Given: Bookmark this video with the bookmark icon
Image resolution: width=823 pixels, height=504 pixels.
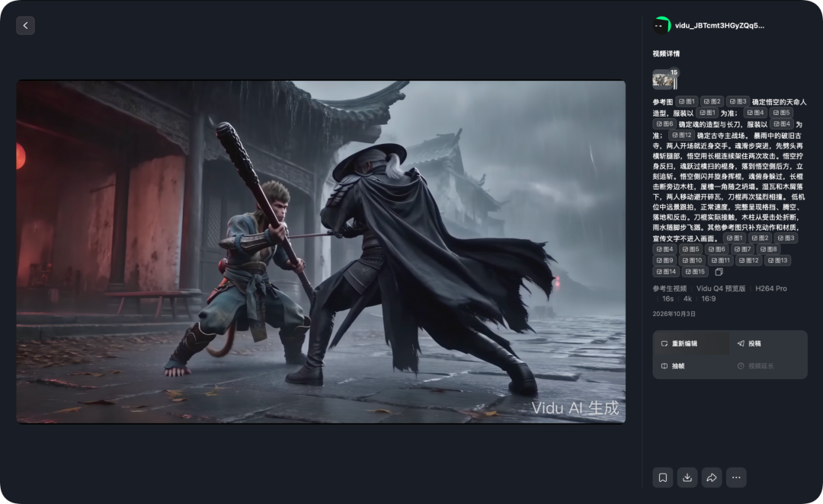Looking at the screenshot, I should click(662, 477).
